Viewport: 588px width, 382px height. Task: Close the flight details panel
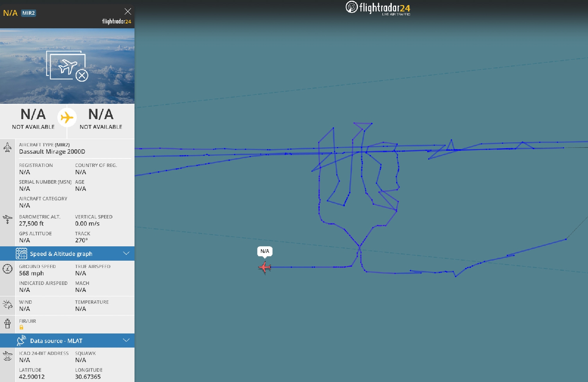(x=128, y=11)
